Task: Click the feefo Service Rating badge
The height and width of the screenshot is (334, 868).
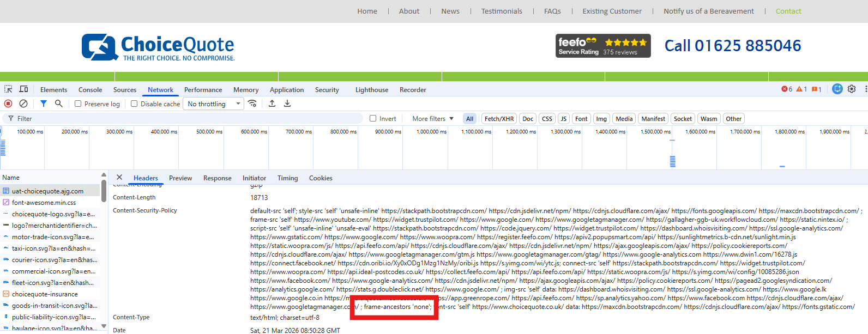Action: [x=603, y=46]
